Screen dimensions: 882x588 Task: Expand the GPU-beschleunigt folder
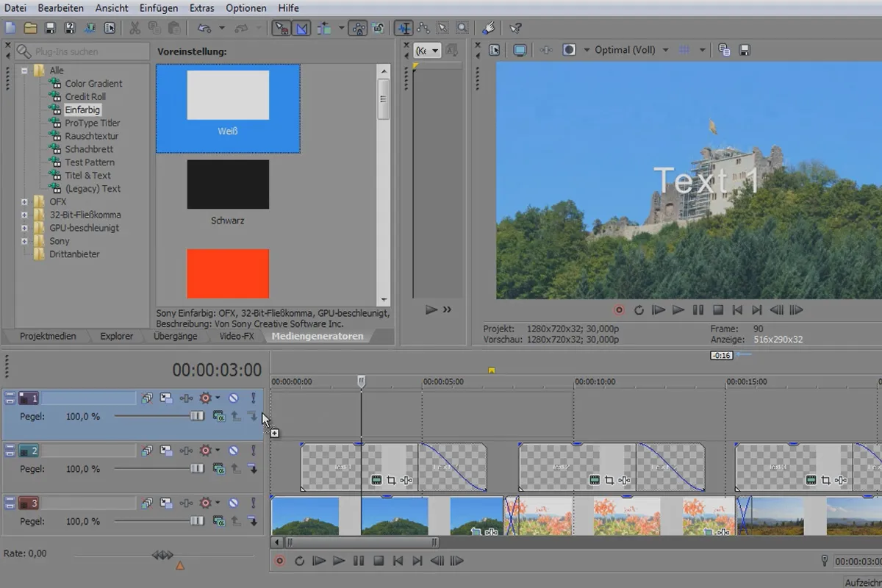coord(24,228)
